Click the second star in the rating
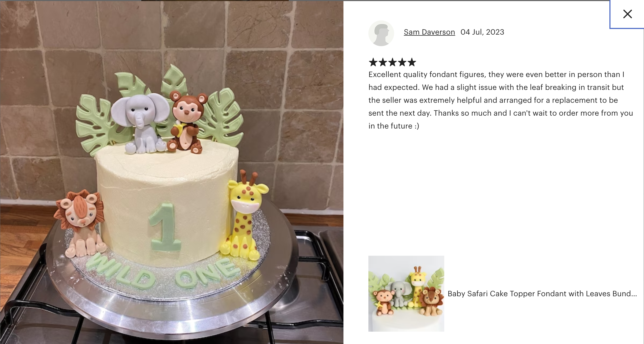Screen dimensions: 644x344 (x=383, y=62)
